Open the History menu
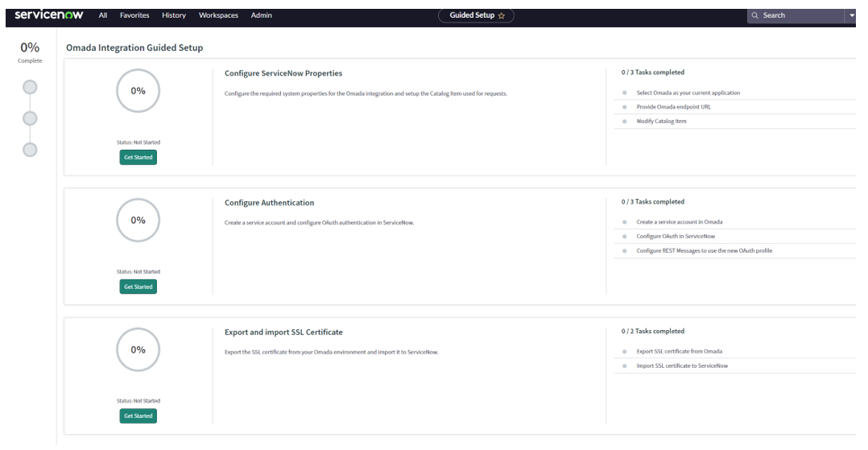Image resolution: width=868 pixels, height=450 pixels. pyautogui.click(x=174, y=15)
